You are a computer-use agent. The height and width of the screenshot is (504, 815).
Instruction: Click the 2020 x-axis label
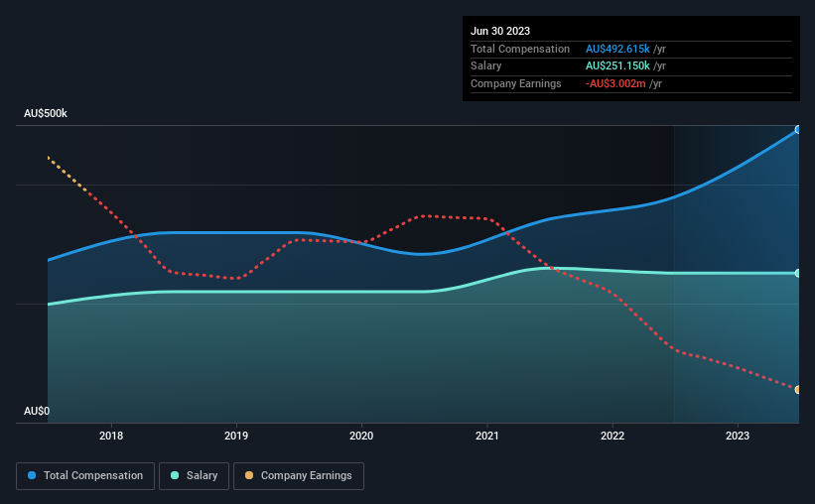(361, 436)
